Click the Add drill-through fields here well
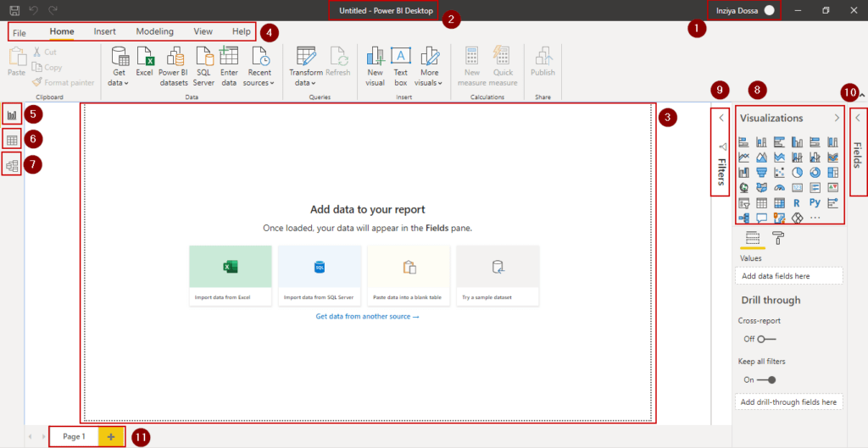The image size is (868, 448). pos(789,401)
